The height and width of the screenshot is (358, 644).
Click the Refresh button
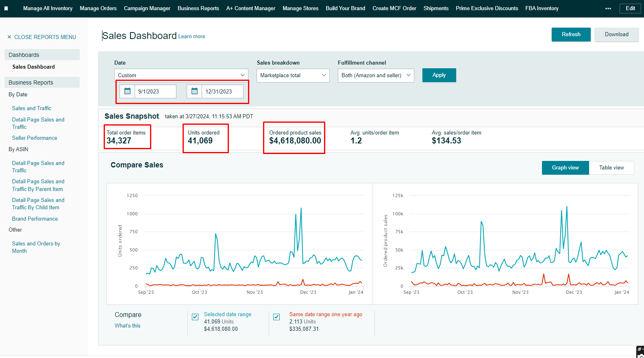(x=571, y=35)
